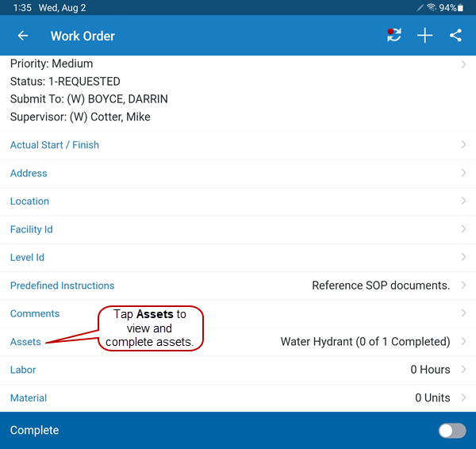Tap the Work Order title

point(83,36)
